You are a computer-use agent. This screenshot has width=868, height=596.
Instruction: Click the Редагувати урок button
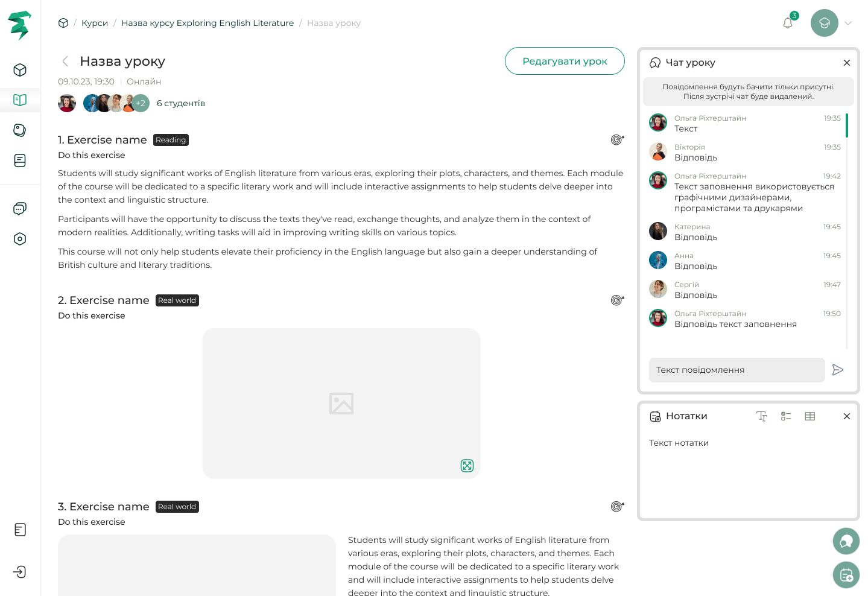tap(565, 61)
